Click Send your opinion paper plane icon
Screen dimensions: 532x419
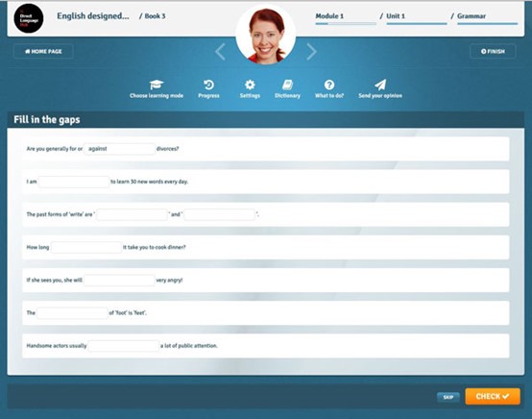pyautogui.click(x=380, y=85)
